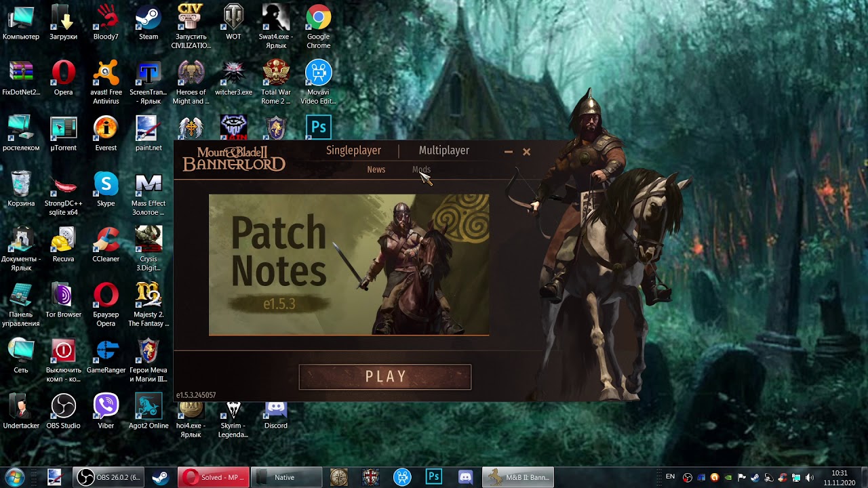Open the Mods section
This screenshot has width=868, height=488.
click(421, 169)
